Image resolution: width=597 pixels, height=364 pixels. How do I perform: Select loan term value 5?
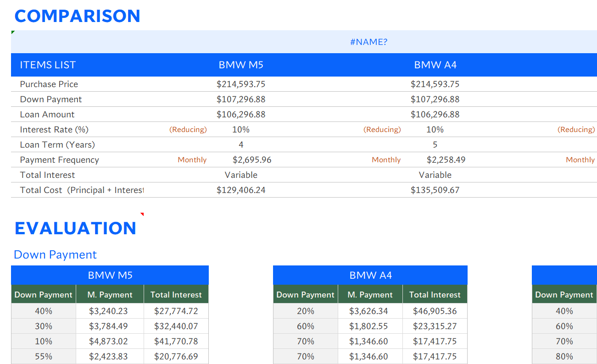coord(435,144)
